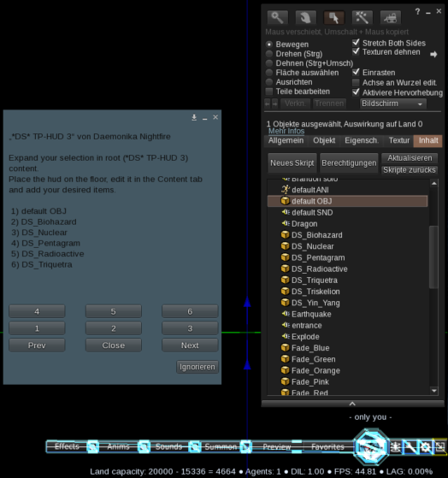The height and width of the screenshot is (478, 448).
Task: Click the right arrow beside Texturen dehnen
Action: 433,54
